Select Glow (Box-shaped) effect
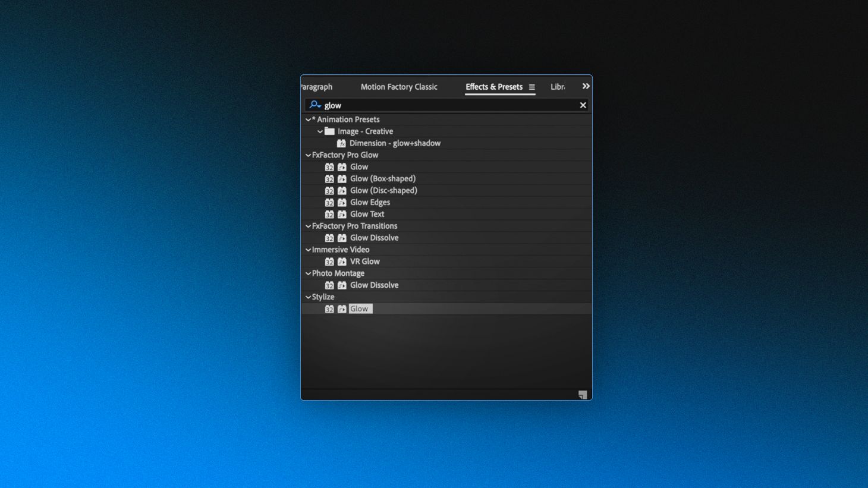Viewport: 868px width, 488px height. [x=383, y=179]
